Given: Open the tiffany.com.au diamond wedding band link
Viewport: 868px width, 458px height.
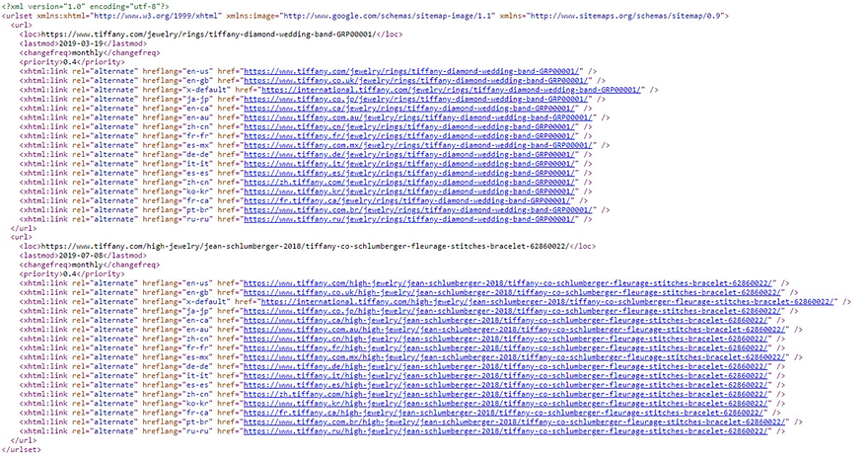Looking at the screenshot, I should [x=418, y=117].
